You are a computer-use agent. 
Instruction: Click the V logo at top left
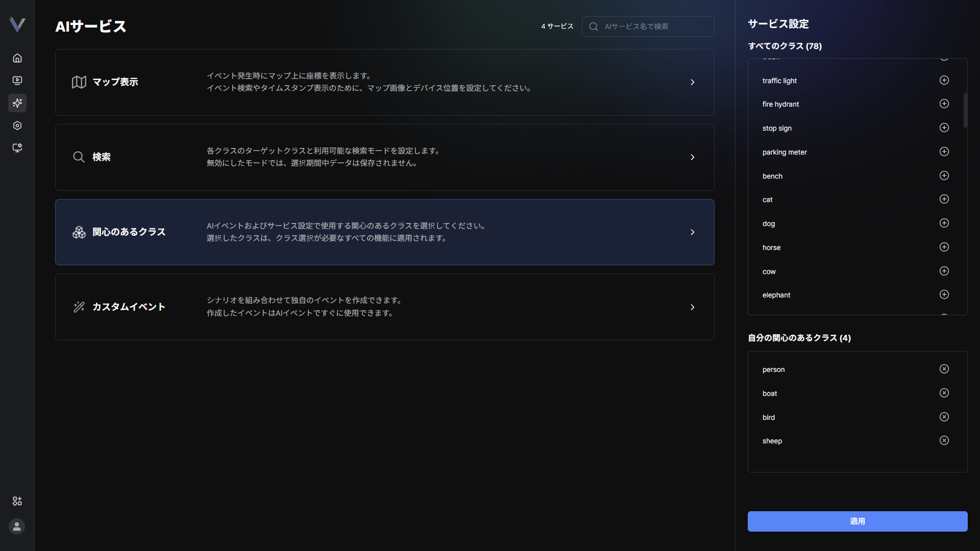(x=17, y=24)
